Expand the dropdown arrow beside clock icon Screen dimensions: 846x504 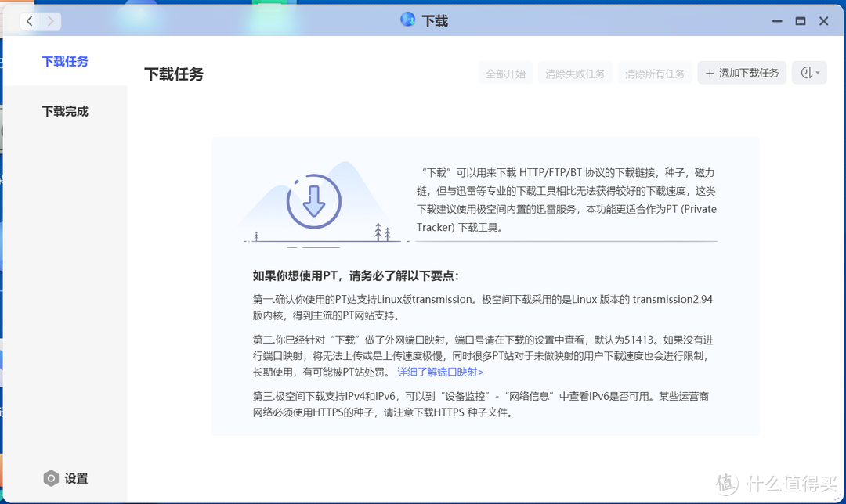tap(819, 74)
